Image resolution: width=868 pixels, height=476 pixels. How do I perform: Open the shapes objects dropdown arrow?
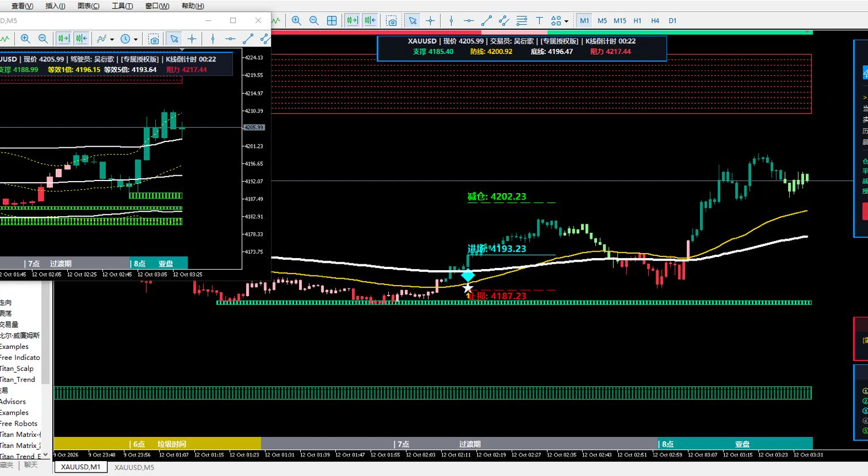(567, 21)
